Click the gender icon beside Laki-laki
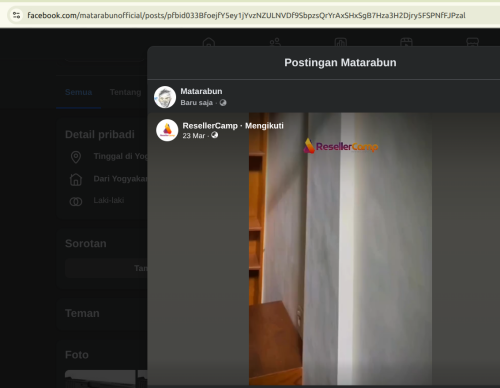This screenshot has height=388, width=500. (x=76, y=202)
